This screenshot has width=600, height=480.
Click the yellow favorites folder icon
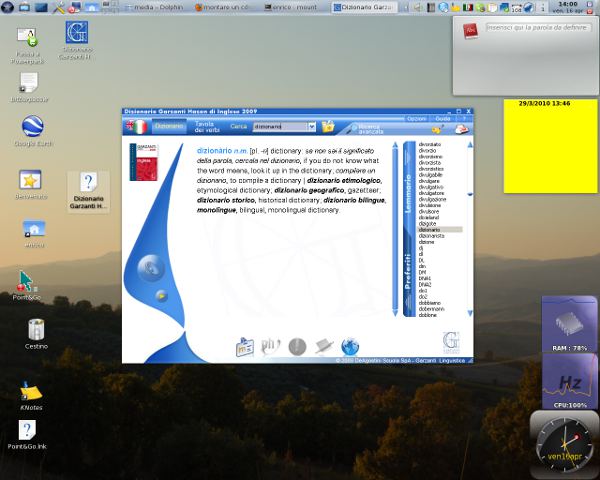coord(328,126)
